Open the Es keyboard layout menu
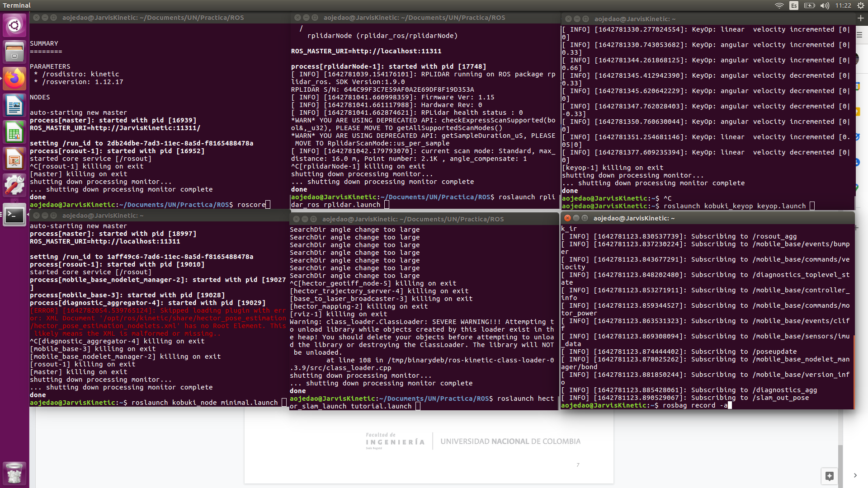868x488 pixels. tap(793, 5)
